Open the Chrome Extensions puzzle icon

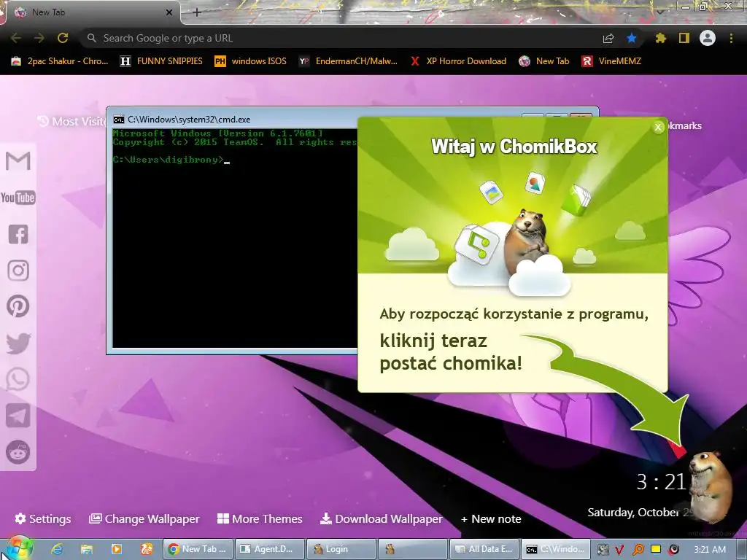coord(660,38)
